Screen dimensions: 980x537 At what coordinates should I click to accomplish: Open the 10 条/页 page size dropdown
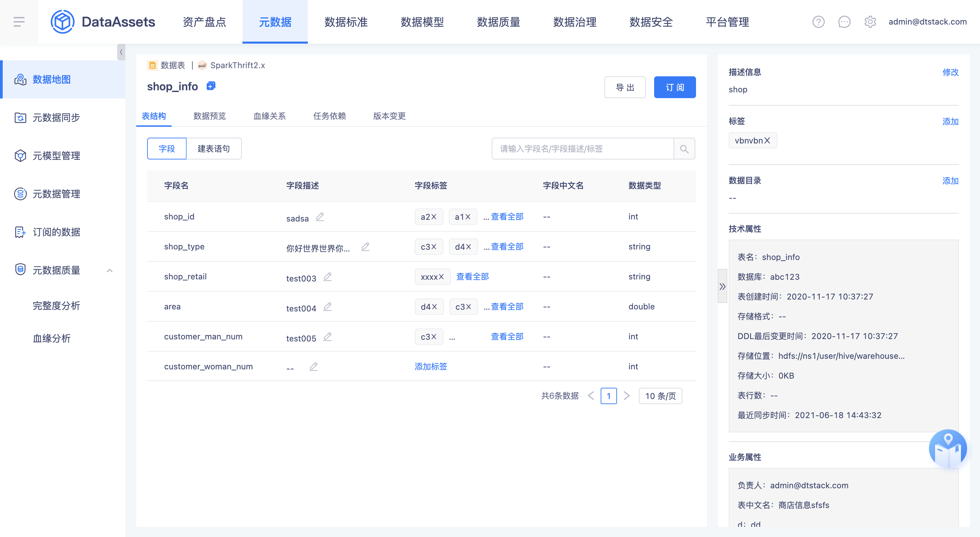coord(660,396)
